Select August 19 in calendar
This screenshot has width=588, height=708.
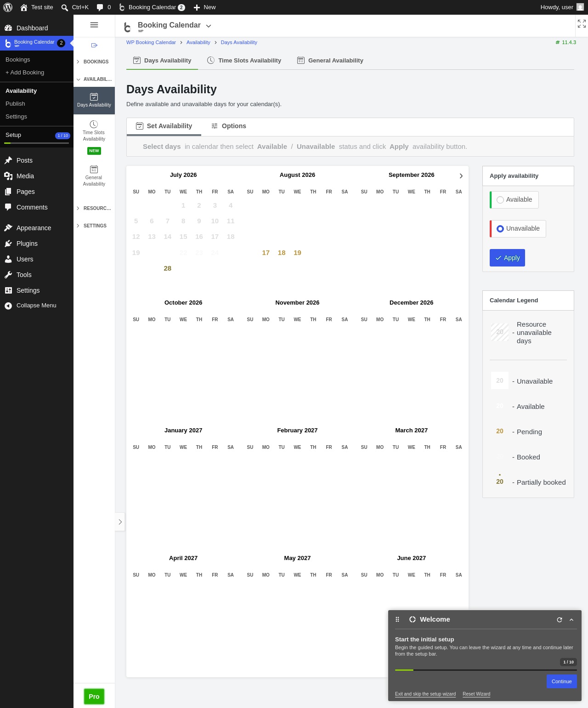pyautogui.click(x=298, y=253)
